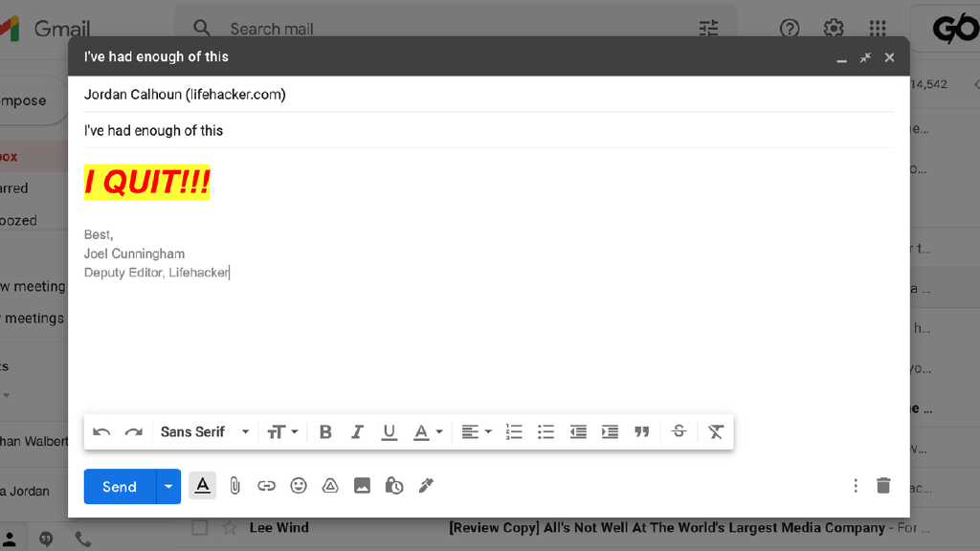Click the Gmail logo
980x551 pixels.
[45, 29]
